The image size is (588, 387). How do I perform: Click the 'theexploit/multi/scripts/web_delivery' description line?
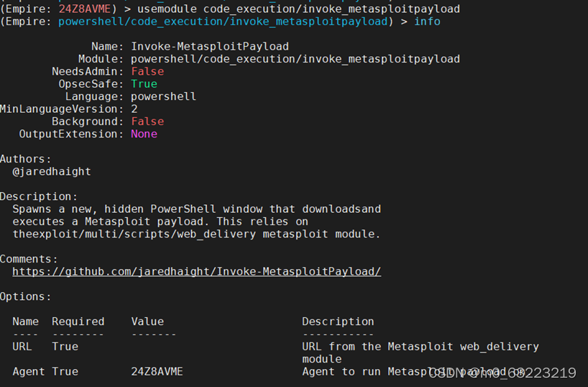tap(196, 234)
